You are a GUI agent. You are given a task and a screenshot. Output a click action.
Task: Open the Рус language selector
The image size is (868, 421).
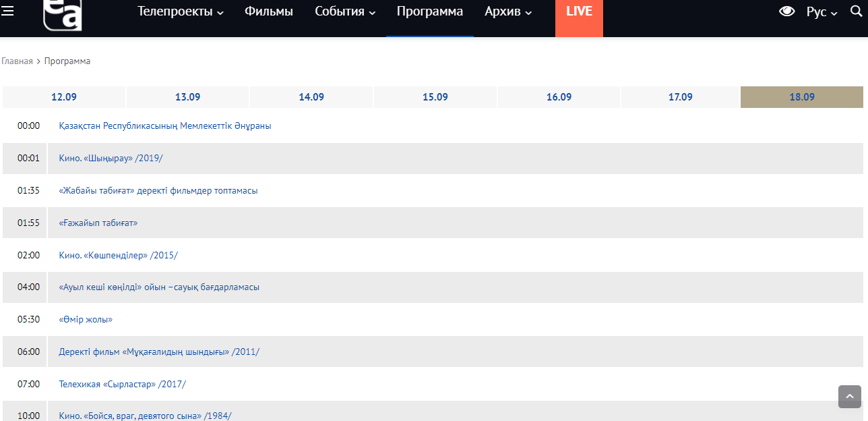point(821,12)
